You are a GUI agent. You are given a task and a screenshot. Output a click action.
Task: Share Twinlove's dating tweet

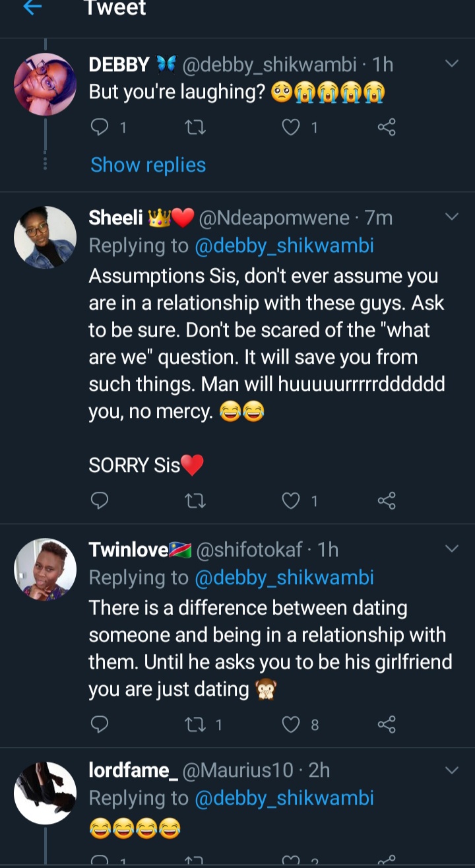[387, 725]
